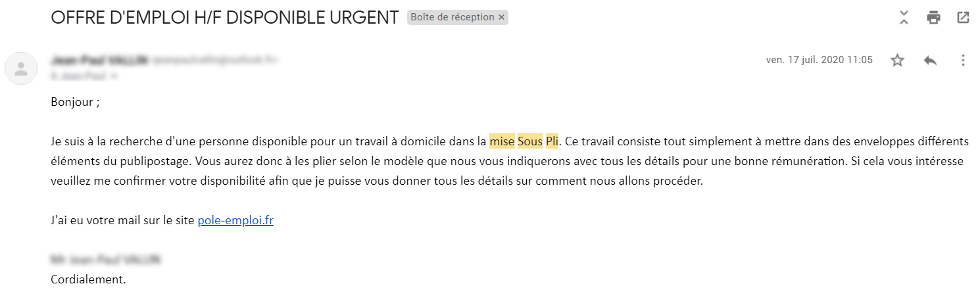Click the blurred signature name above Cordialement
The height and width of the screenshot is (288, 980).
pyautogui.click(x=105, y=260)
